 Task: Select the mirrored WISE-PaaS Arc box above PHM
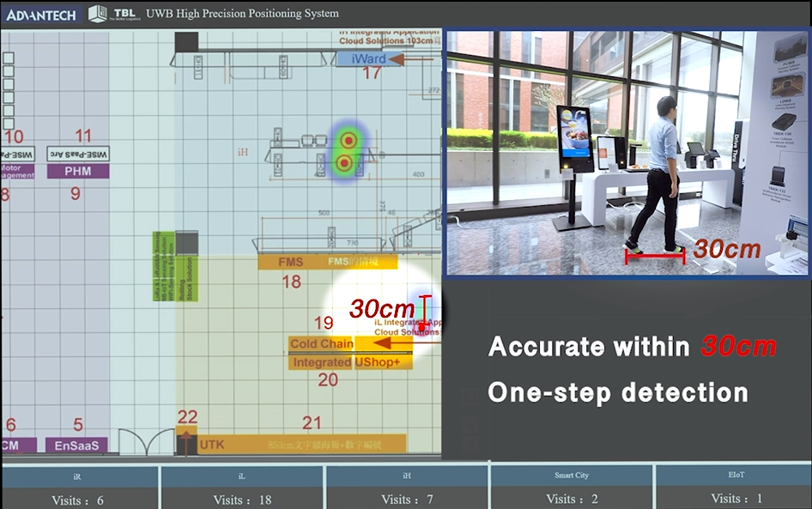click(78, 154)
